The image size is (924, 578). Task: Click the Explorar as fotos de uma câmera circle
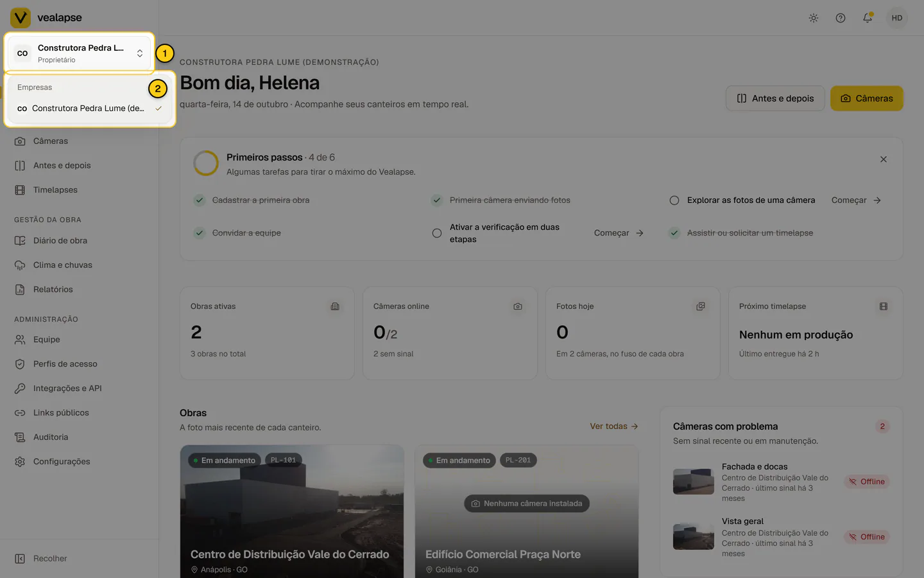point(674,200)
